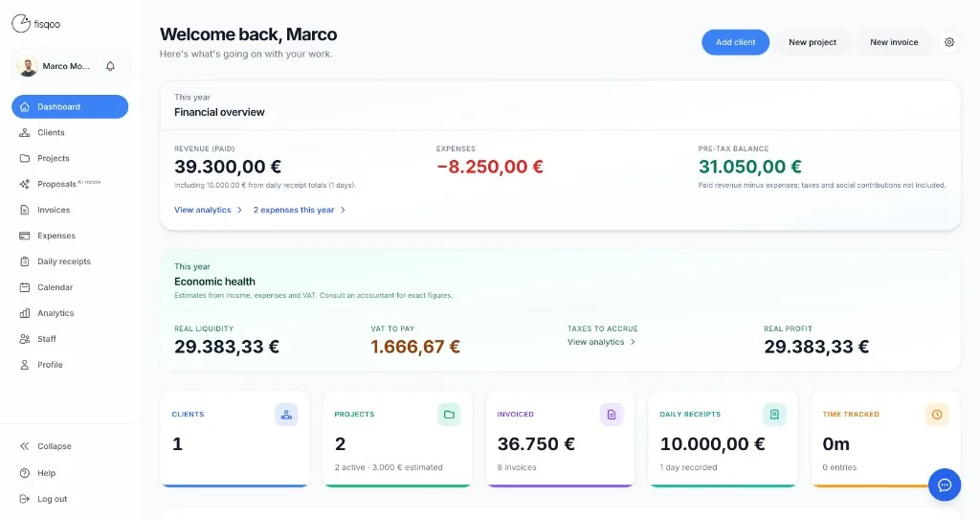Open settings gear icon top right
This screenshot has width=980, height=520.
point(949,42)
